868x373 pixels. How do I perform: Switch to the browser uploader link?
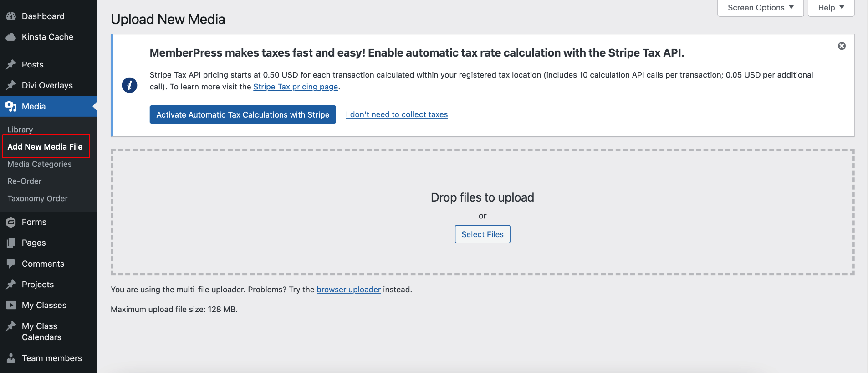[348, 290]
